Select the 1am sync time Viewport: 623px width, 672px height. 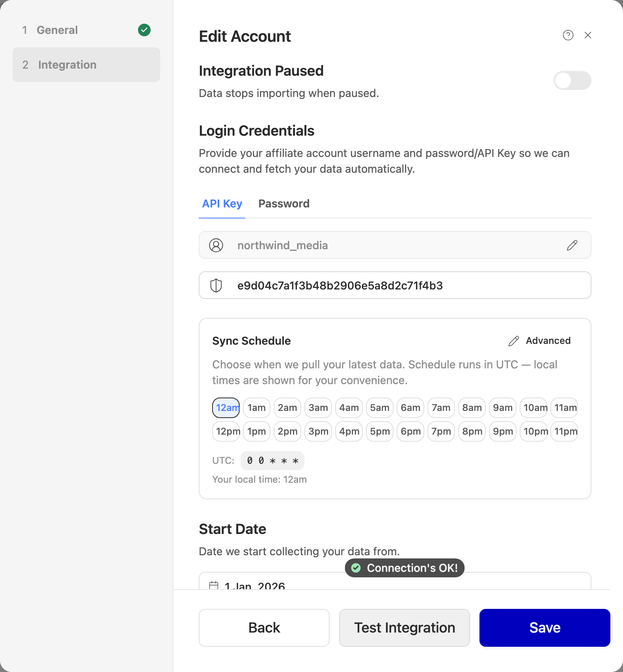257,408
